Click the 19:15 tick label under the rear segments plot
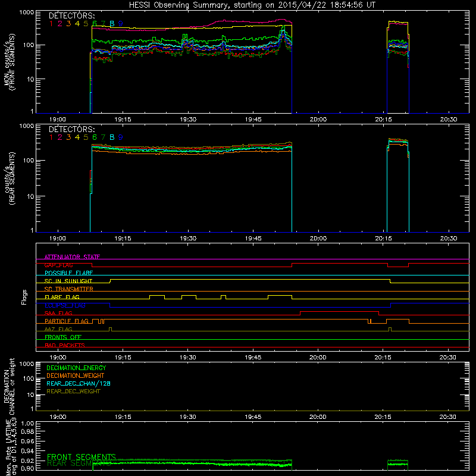This screenshot has height=476, width=476. [123, 239]
